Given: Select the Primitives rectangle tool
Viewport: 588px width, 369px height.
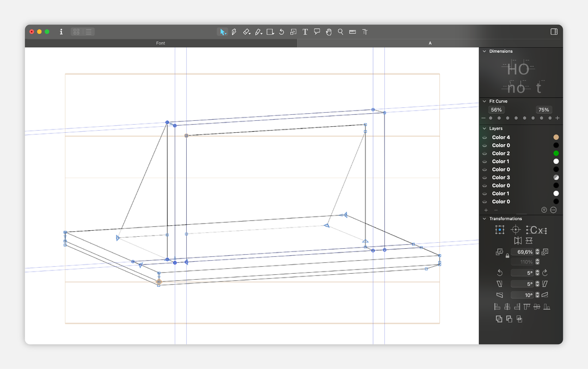Looking at the screenshot, I should point(270,32).
